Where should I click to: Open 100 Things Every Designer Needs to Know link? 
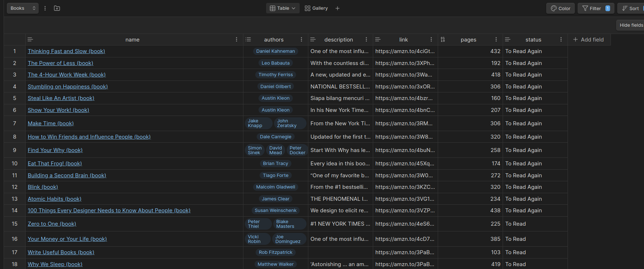point(109,211)
